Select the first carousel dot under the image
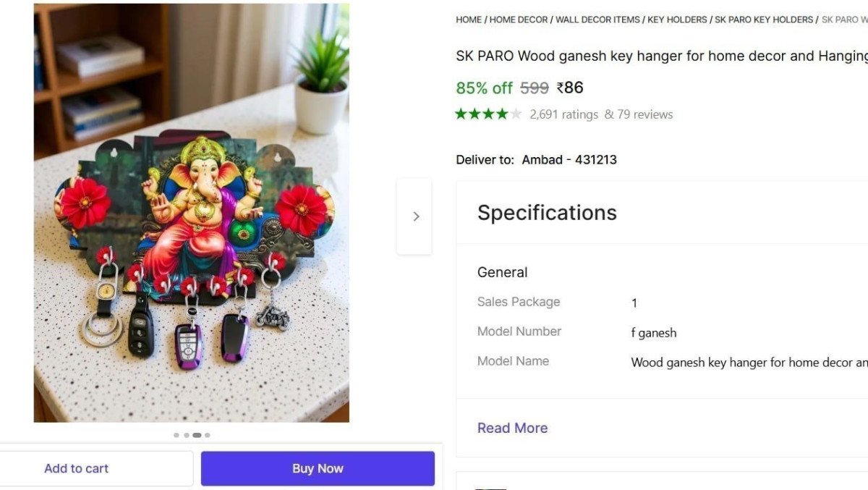868x490 pixels. (176, 435)
